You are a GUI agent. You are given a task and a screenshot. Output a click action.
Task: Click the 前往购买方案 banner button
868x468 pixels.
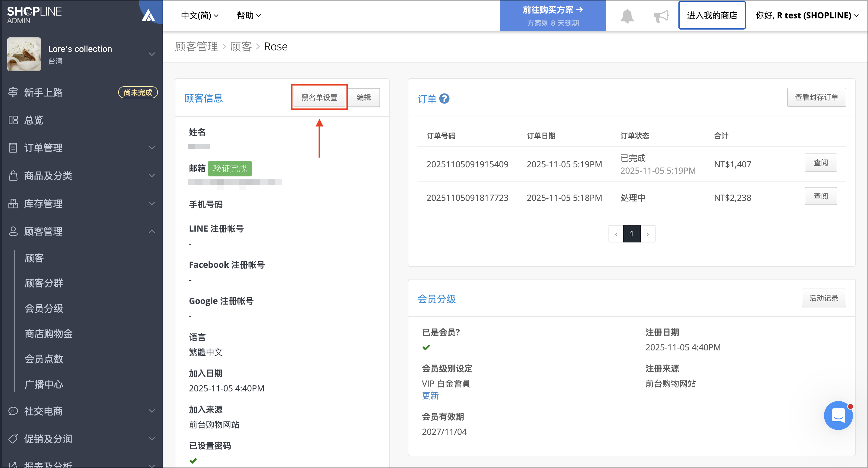[553, 16]
